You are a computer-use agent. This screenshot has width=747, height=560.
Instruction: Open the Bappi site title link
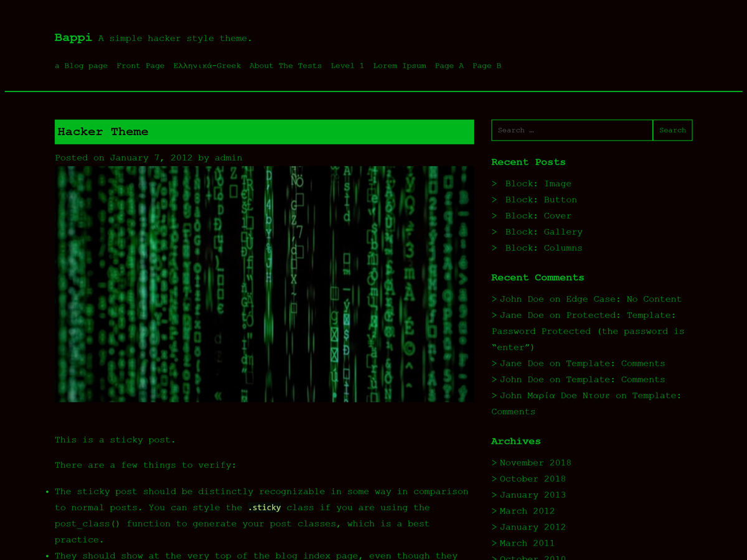click(x=73, y=37)
